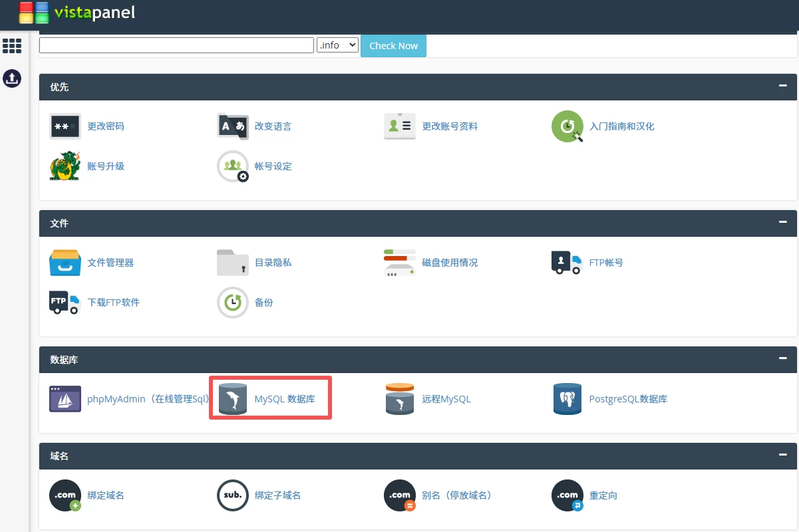This screenshot has height=532, width=799.
Task: Click the PostgreSQL elephant database icon
Action: [x=567, y=399]
